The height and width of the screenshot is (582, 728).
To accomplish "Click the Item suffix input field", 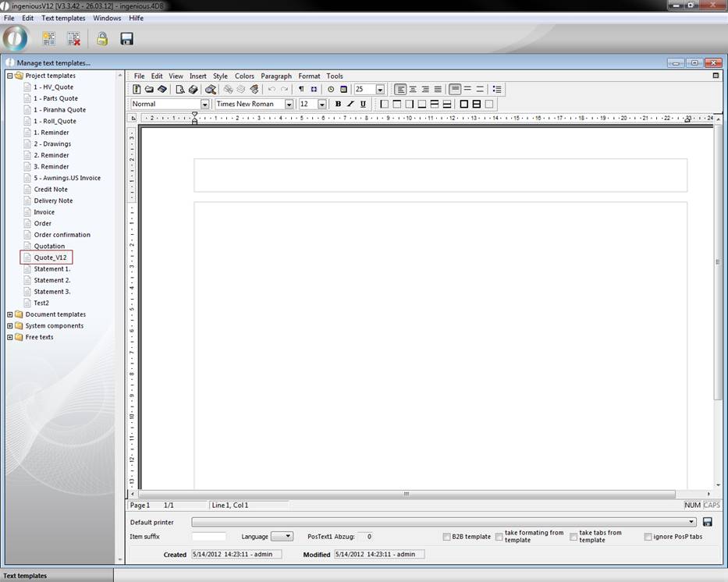I will [x=208, y=537].
